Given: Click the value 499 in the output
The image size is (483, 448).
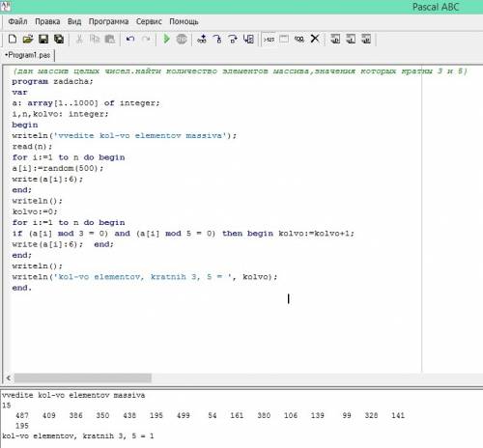Looking at the screenshot, I should [183, 415].
